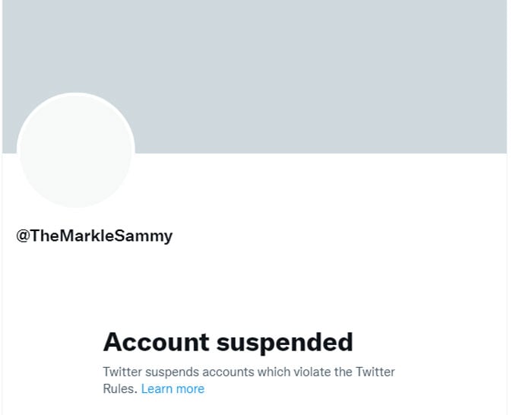This screenshot has height=415, width=532.
Task: Click the word "Account" in the heading
Action: click(156, 342)
